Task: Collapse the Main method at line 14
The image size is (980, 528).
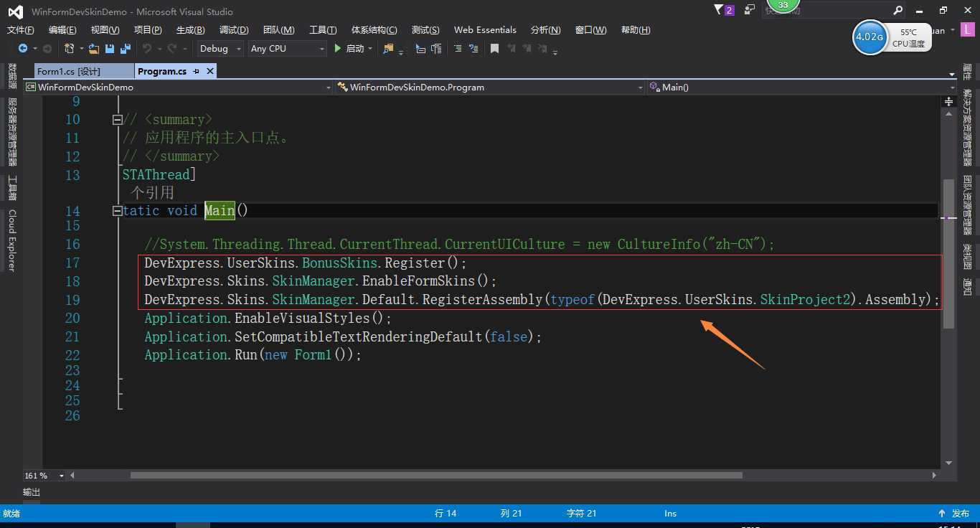Action: (x=117, y=211)
